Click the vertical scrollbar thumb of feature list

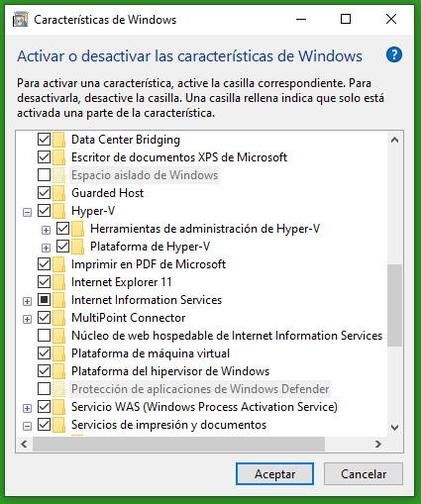coord(394,305)
